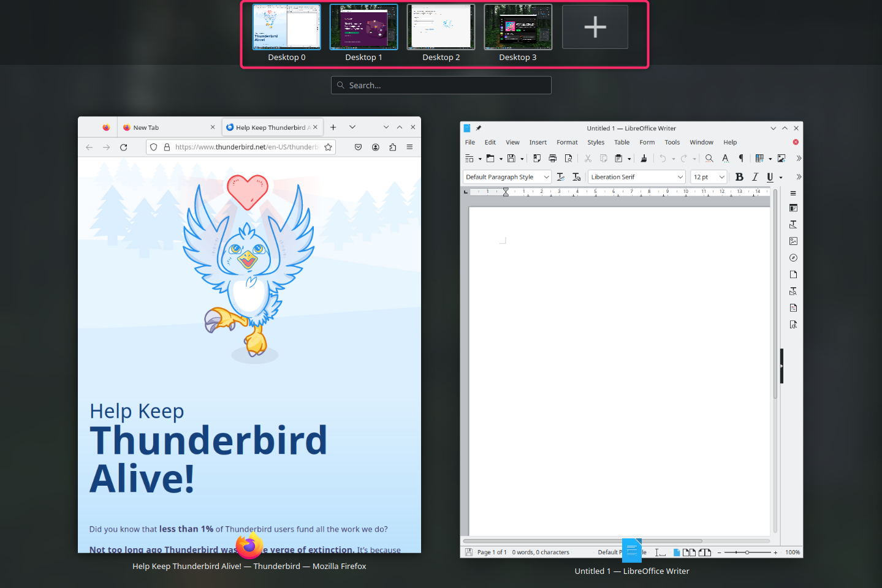Open the list all tabs dropdown in Firefox
This screenshot has width=882, height=588.
352,127
